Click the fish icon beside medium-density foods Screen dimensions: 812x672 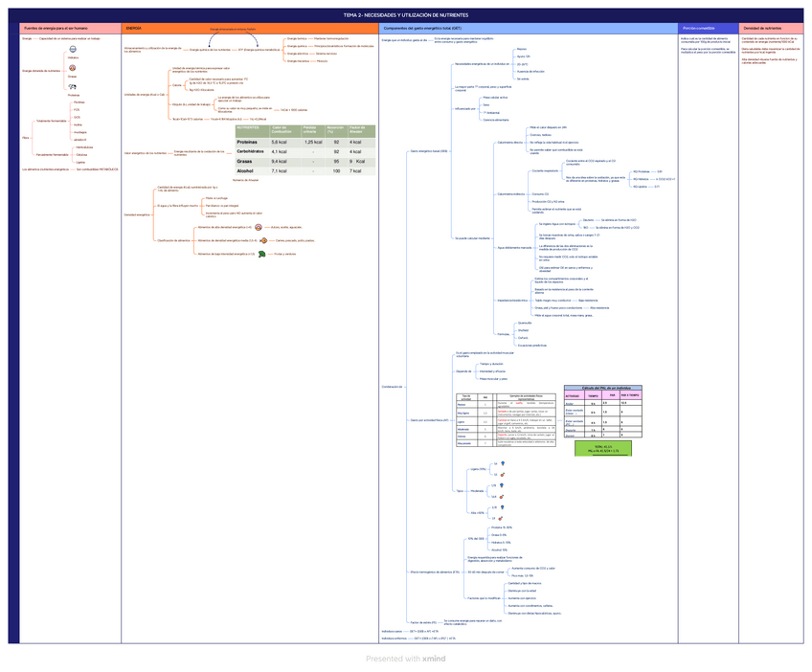(x=263, y=240)
